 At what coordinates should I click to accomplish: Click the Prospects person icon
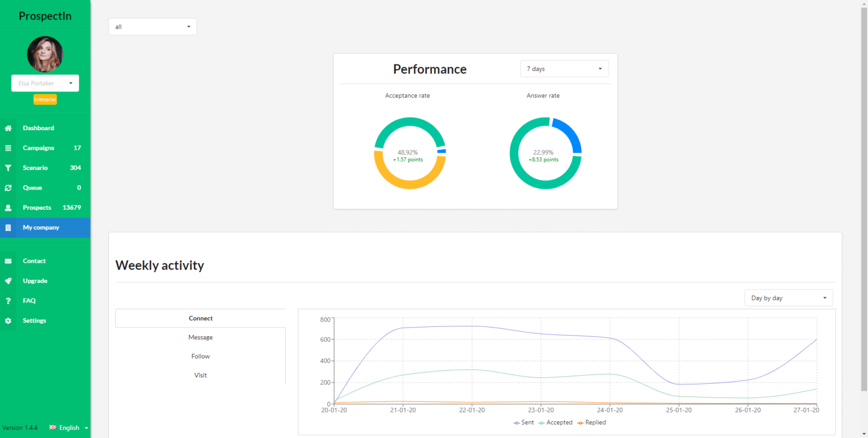coord(8,208)
